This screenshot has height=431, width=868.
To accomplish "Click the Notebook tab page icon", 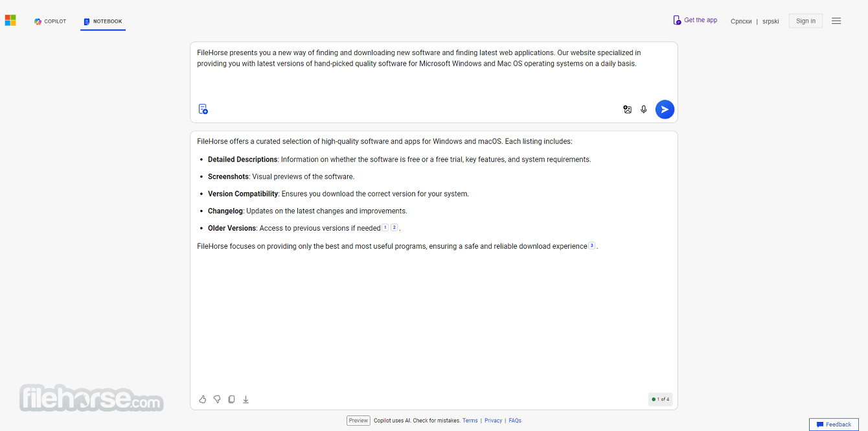I will 87,21.
